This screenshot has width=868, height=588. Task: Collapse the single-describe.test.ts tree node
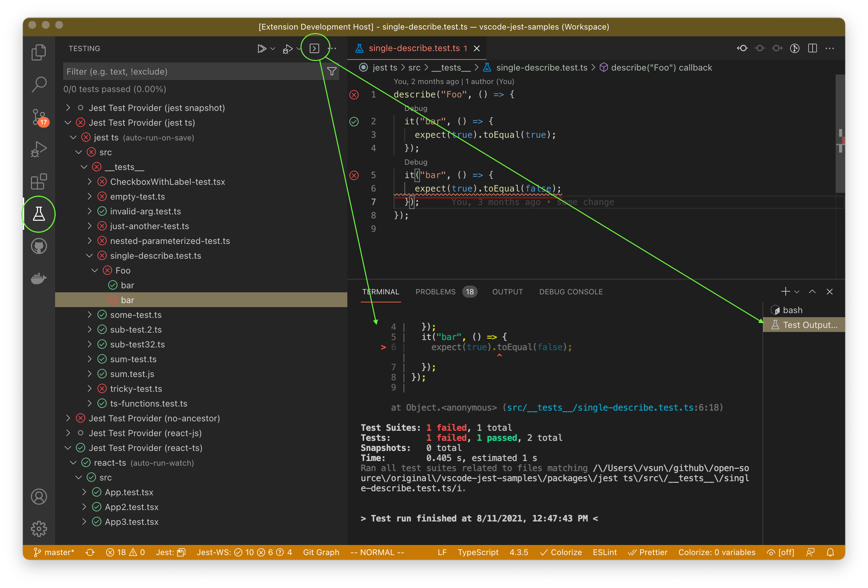(x=90, y=256)
